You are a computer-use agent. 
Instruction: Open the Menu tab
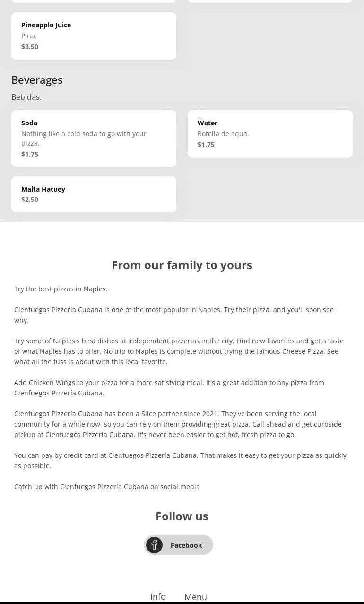pyautogui.click(x=196, y=597)
